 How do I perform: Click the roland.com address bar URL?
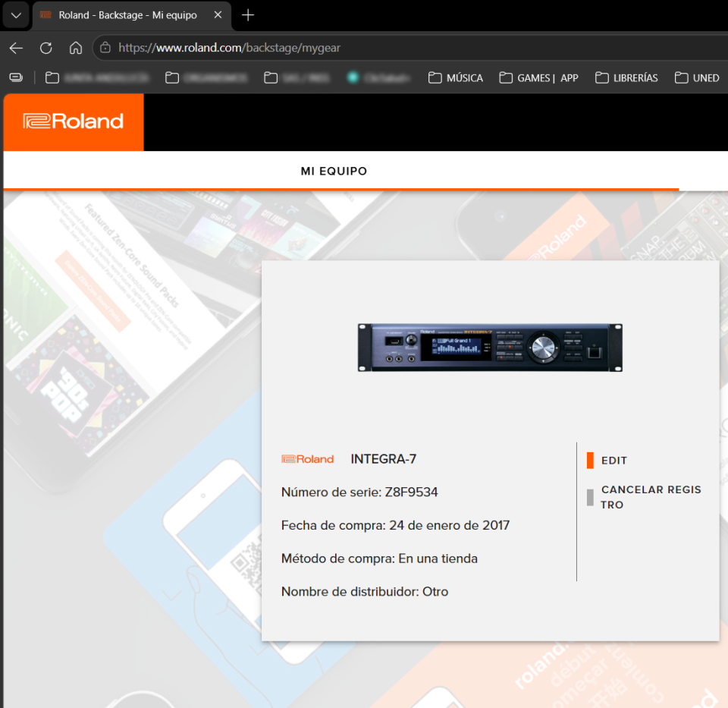pos(229,48)
